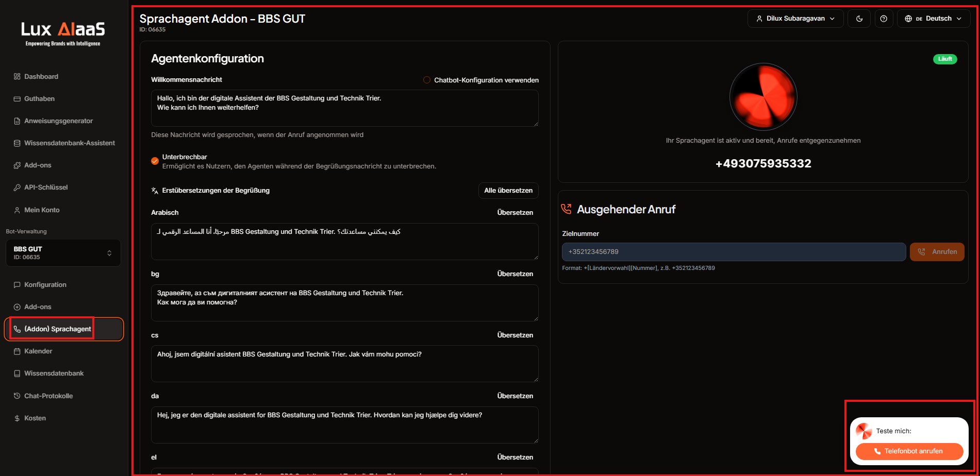Click the green Läuft status badge
The width and height of the screenshot is (980, 476).
pyautogui.click(x=945, y=59)
